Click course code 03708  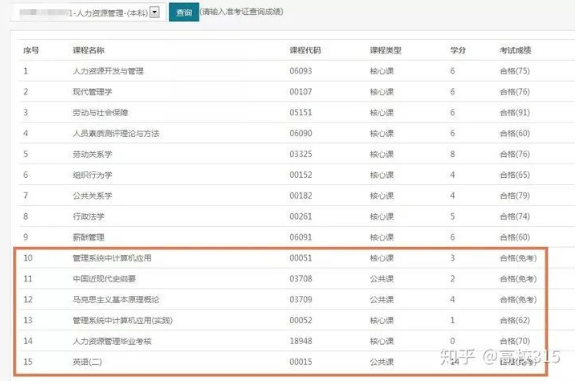(x=301, y=279)
